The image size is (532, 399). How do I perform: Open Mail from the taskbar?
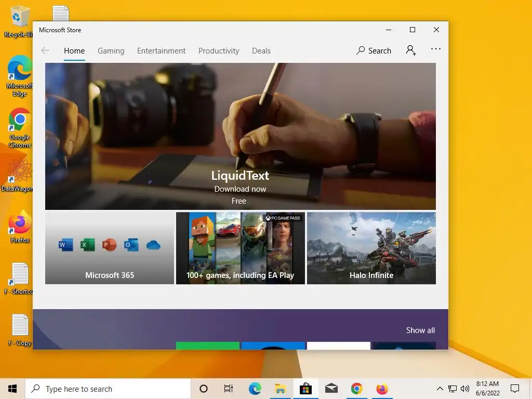coord(331,389)
